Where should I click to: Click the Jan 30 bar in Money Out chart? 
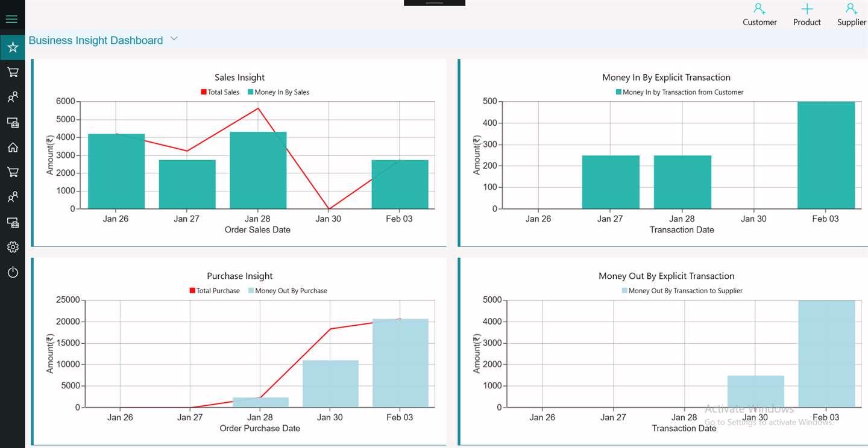pos(756,391)
